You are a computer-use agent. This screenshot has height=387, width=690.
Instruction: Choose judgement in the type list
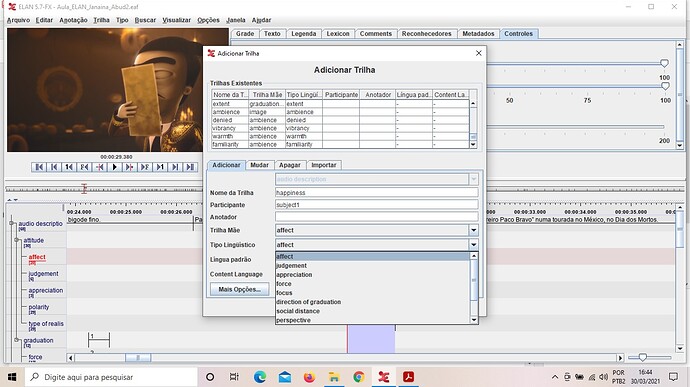(x=372, y=265)
